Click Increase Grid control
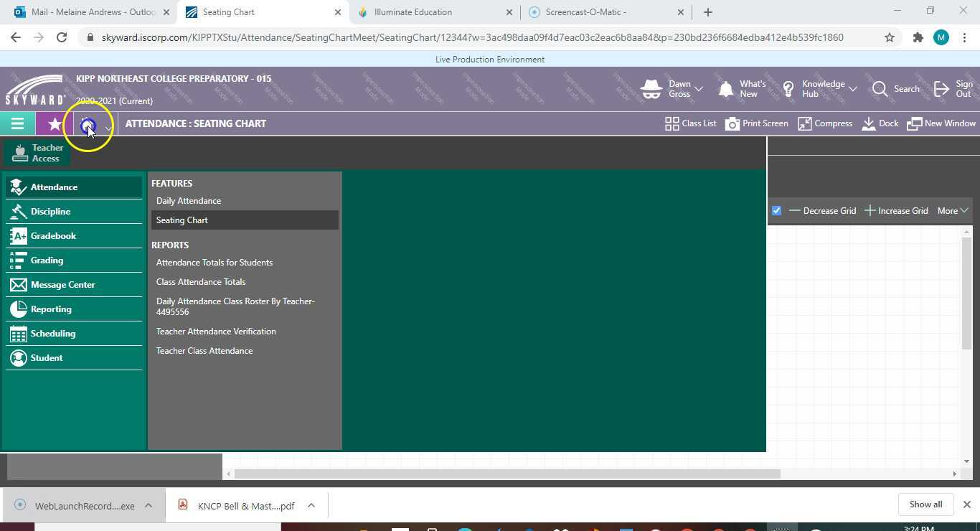 click(897, 210)
